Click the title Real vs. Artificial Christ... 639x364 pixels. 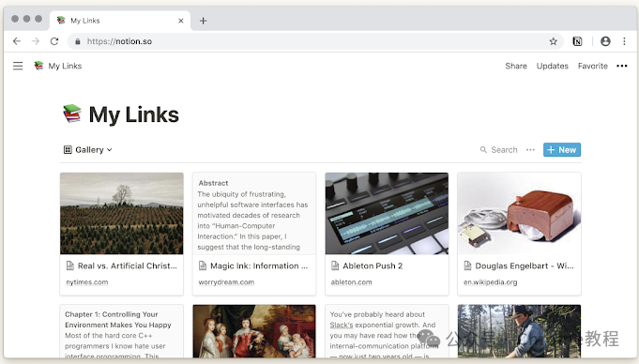128,266
